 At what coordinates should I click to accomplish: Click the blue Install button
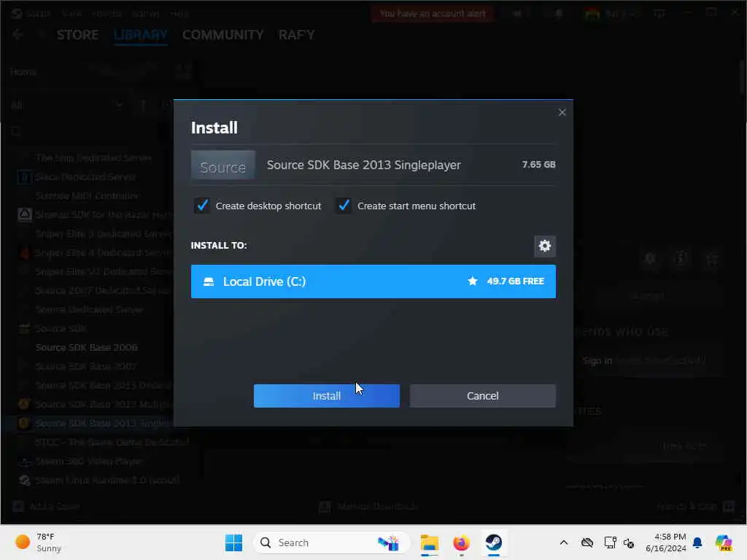[x=326, y=396]
